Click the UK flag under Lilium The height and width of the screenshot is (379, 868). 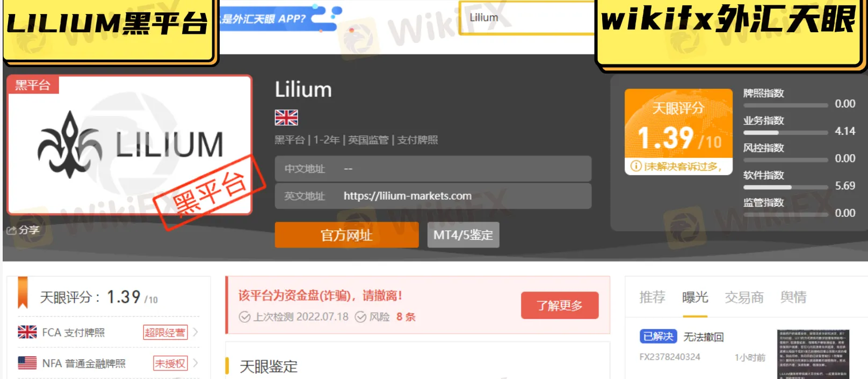coord(286,118)
